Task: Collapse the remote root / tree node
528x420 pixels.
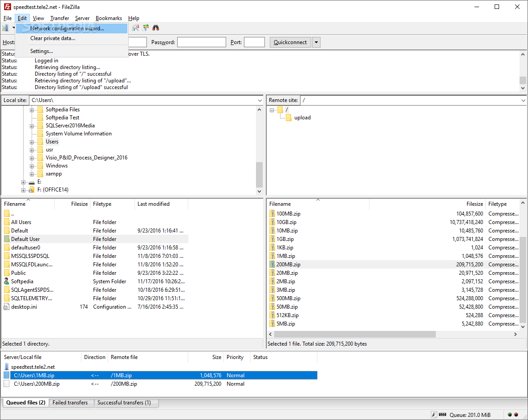Action: 272,110
